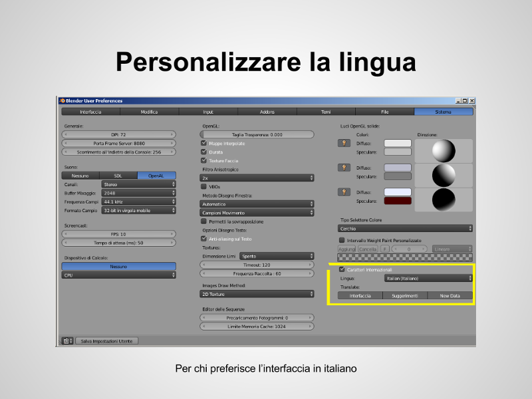Click Timeout 120 field
Screen dimensions: 532x399
257,265
